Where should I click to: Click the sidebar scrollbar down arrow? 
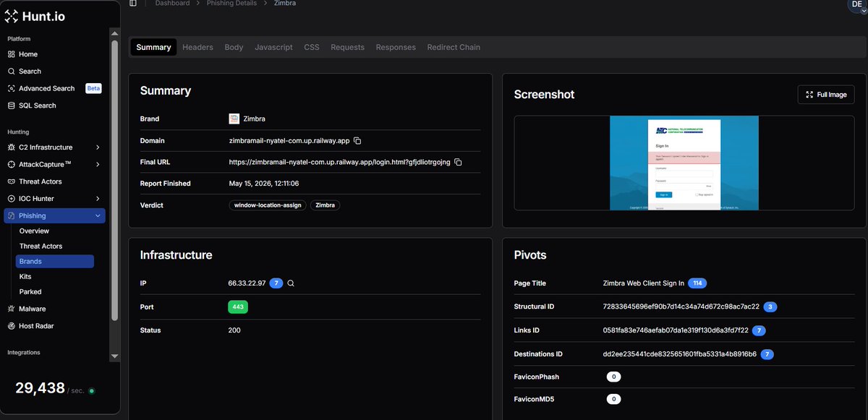tap(114, 356)
